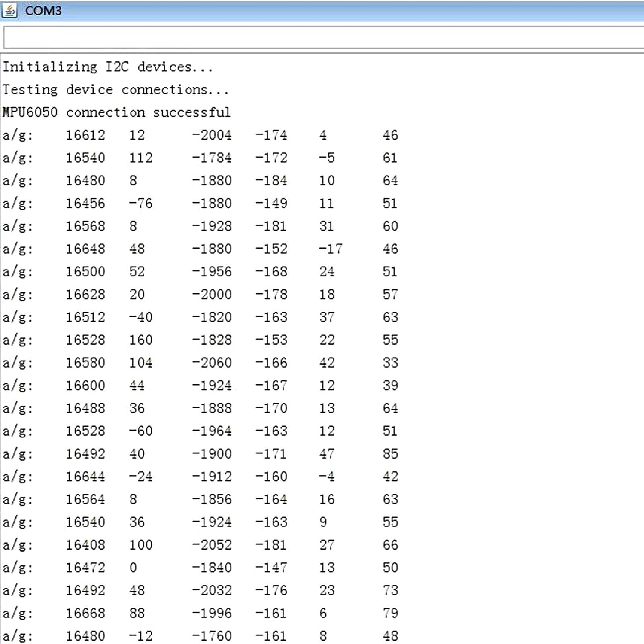Open the serial monitor window system menu icon

9,11
